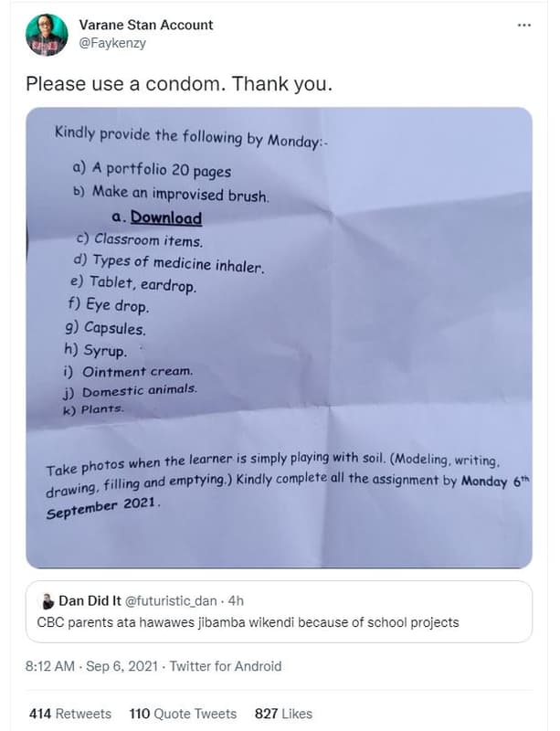Open the three-dot more options menu
Screen dimensions: 560x731
(523, 25)
